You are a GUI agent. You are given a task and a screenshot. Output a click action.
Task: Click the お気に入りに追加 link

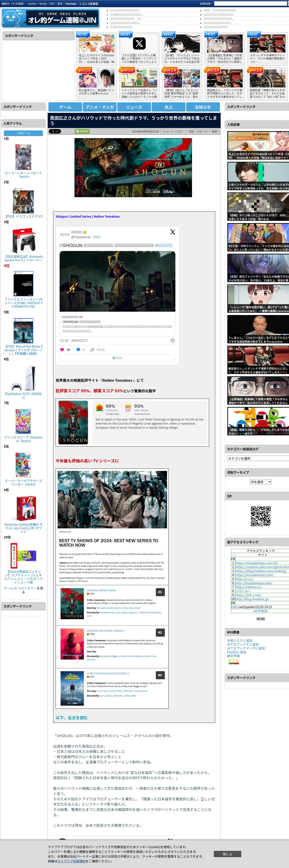(239, 641)
